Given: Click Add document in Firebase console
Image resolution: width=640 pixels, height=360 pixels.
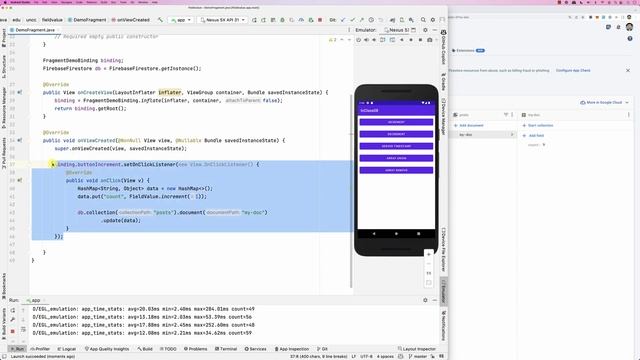Looking at the screenshot, I should 469,125.
